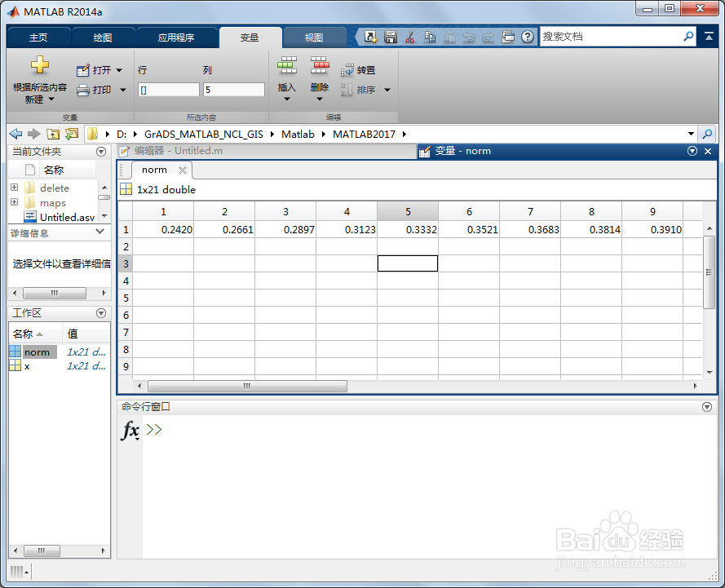Open the Sort dropdown arrow

pos(387,90)
